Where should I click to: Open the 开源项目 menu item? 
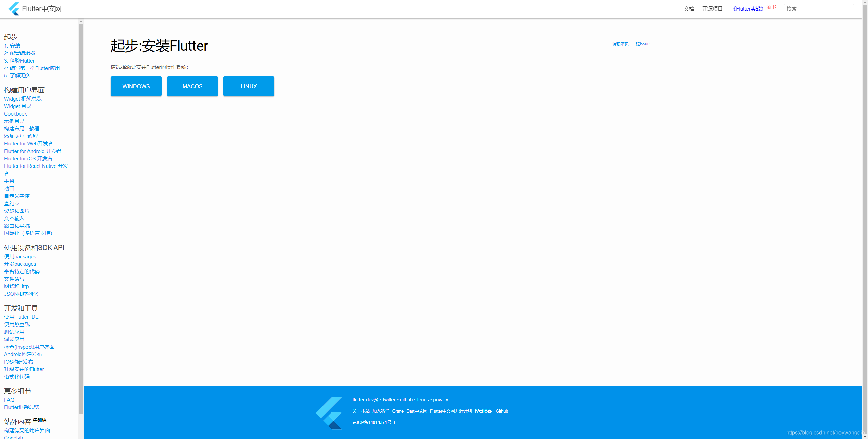712,9
